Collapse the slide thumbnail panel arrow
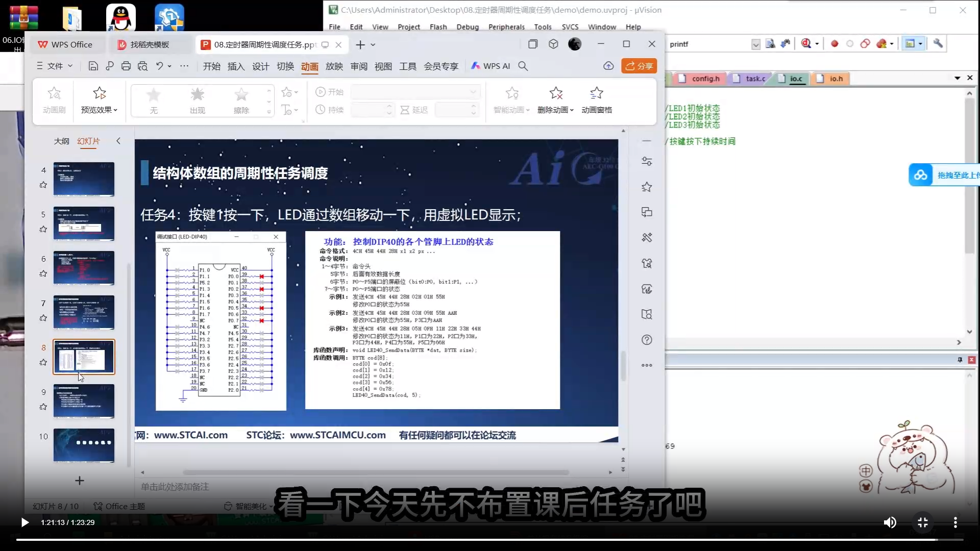 tap(118, 141)
